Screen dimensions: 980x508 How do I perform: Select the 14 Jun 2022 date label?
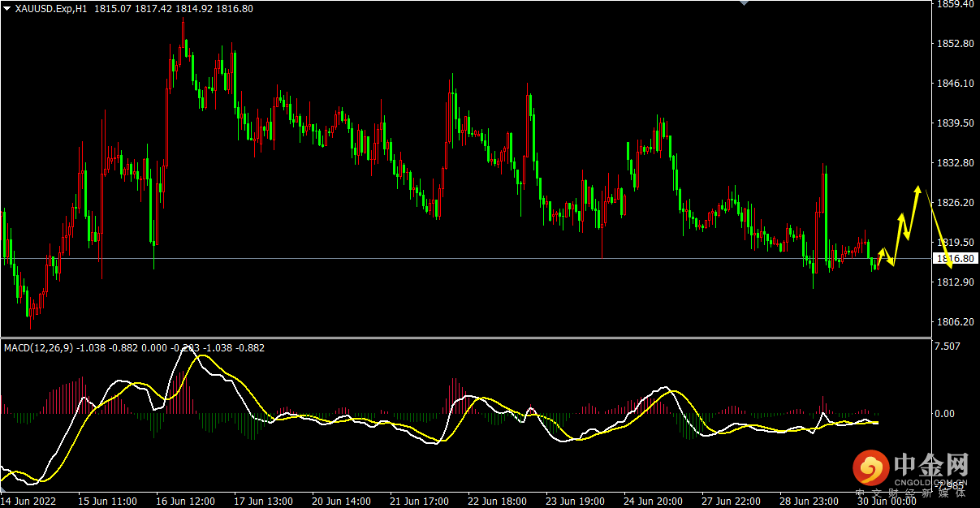tap(32, 501)
